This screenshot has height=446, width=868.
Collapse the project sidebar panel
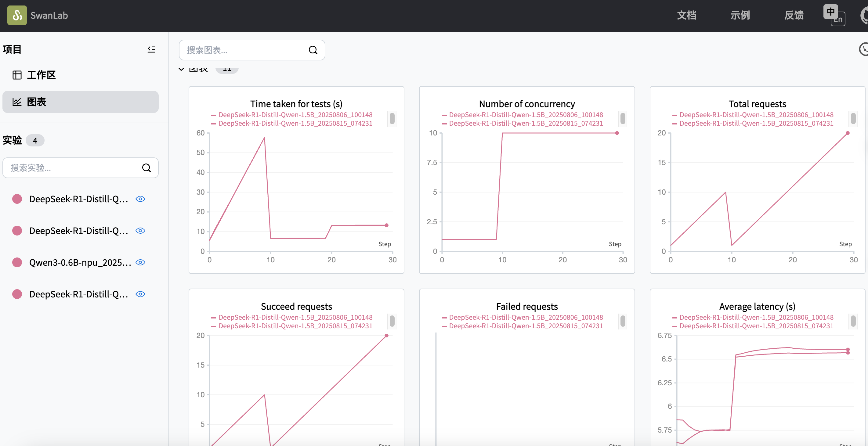(x=151, y=49)
